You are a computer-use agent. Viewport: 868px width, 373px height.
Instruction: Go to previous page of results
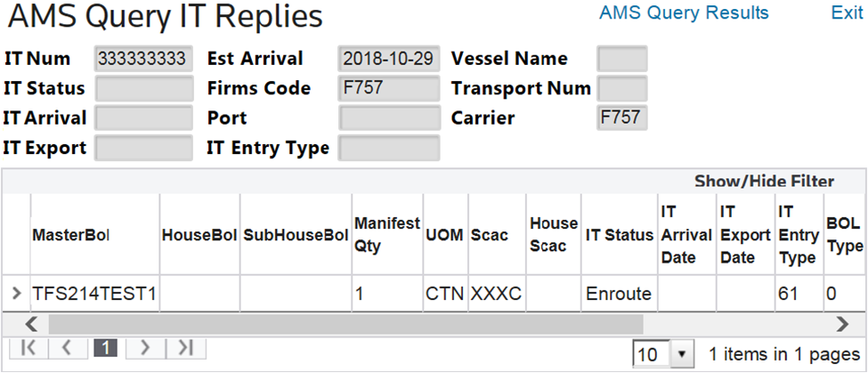67,349
